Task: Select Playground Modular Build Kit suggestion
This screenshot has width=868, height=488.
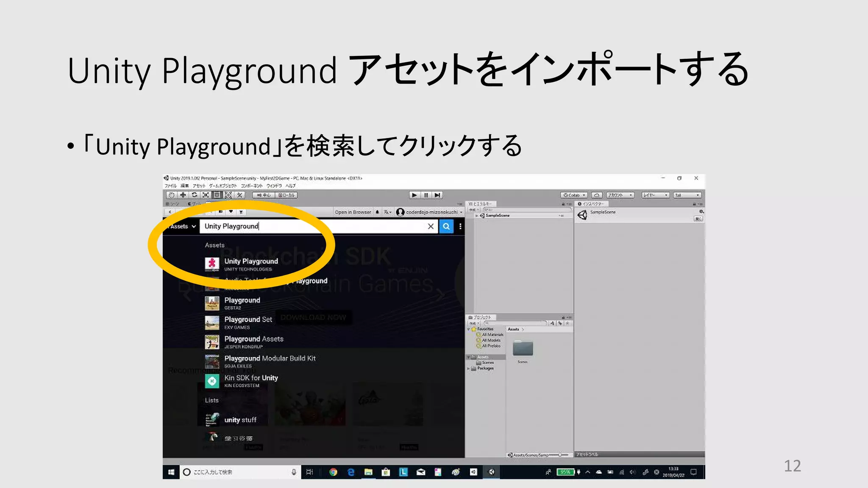Action: (260, 362)
